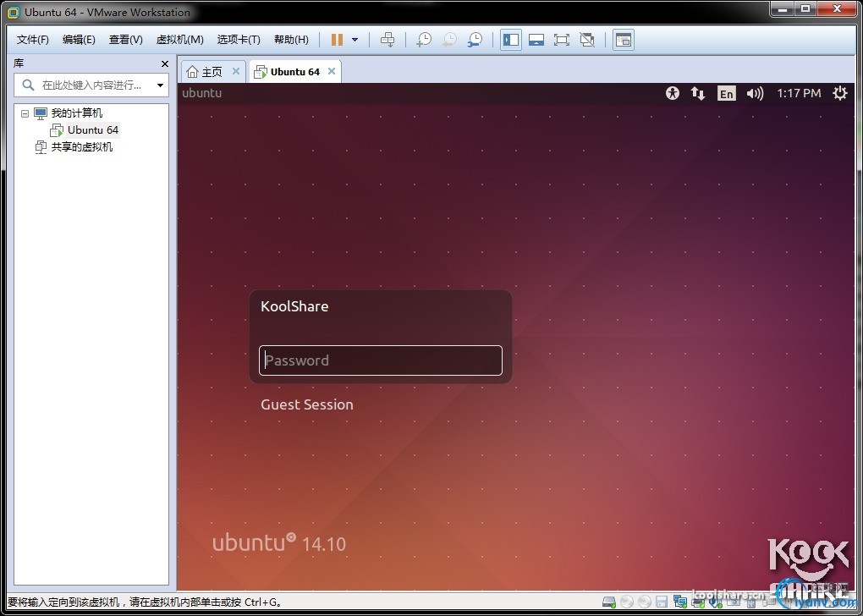Select the KoolShare user account
Screen dimensions: 863x616
click(294, 306)
